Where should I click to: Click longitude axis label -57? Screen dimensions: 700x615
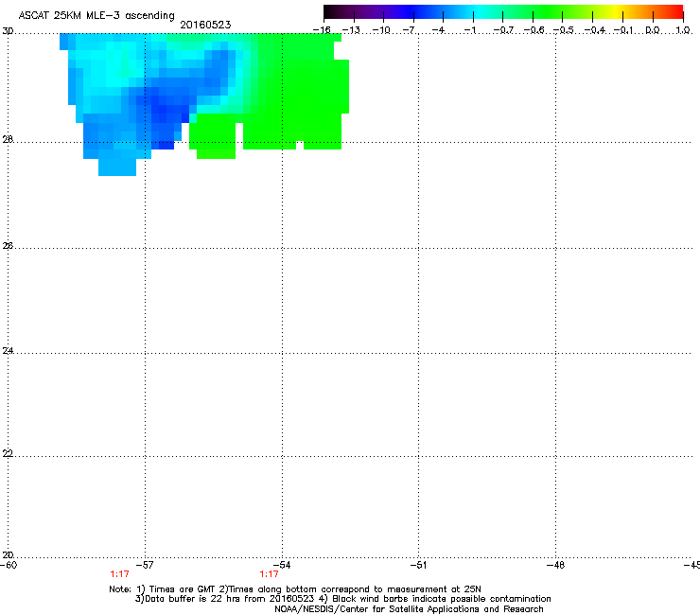145,565
